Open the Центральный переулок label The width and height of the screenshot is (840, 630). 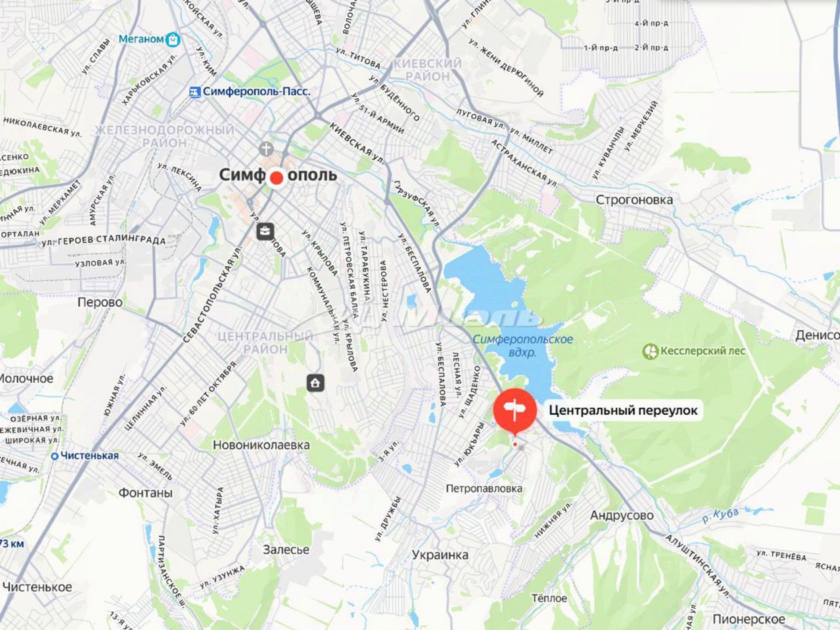point(623,411)
